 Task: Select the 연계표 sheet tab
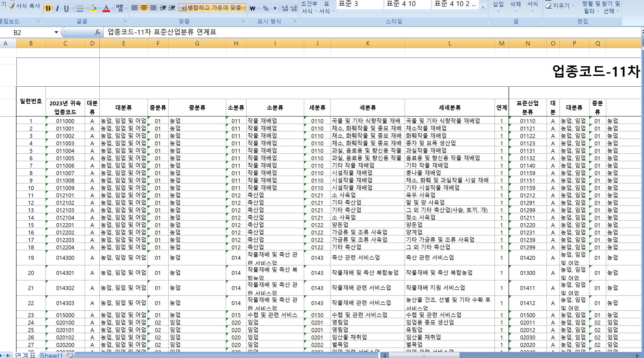tap(25, 355)
